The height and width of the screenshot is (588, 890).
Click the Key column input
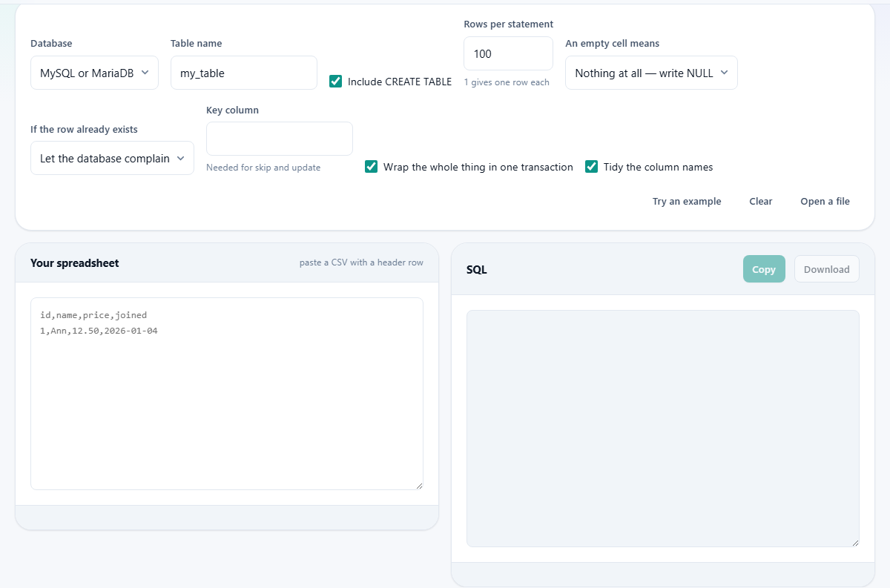(x=280, y=139)
